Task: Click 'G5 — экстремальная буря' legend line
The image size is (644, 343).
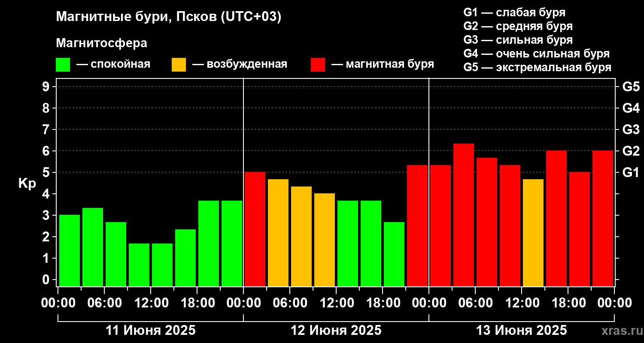Action: coord(537,68)
